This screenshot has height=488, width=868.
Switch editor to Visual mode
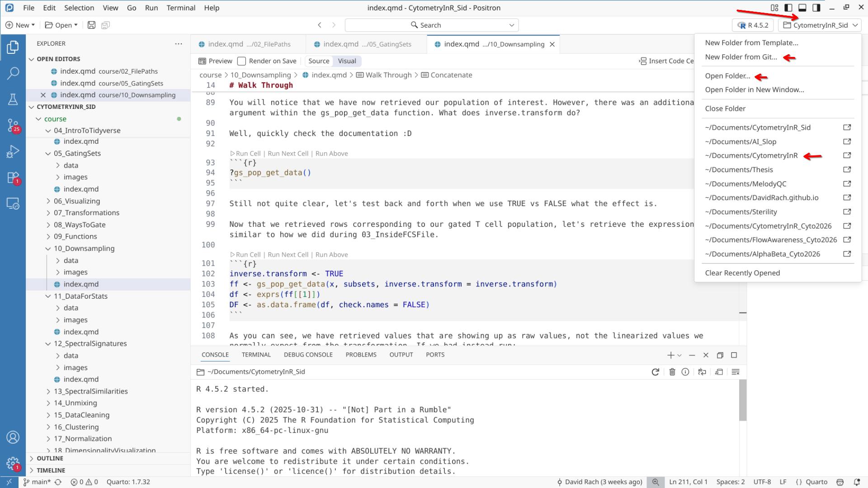(x=347, y=61)
